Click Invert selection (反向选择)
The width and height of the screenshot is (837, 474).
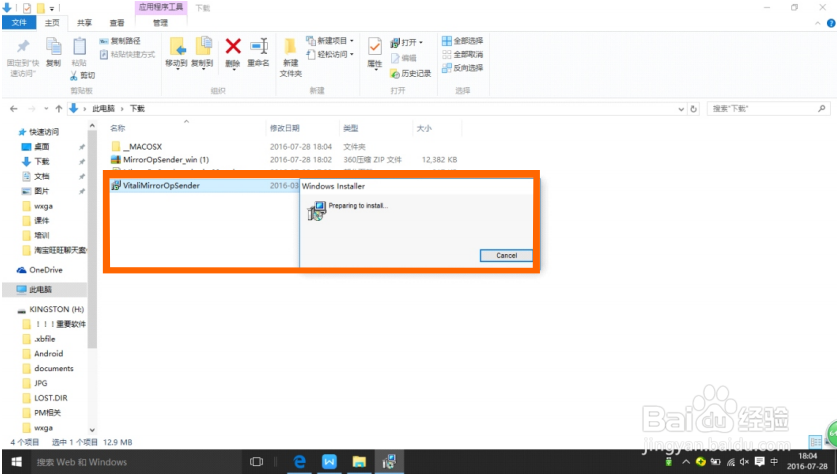(x=462, y=68)
